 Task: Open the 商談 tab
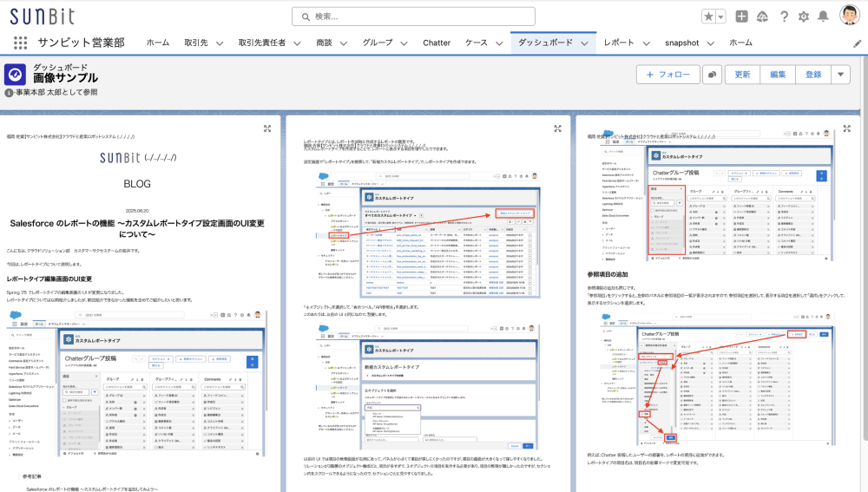click(324, 43)
